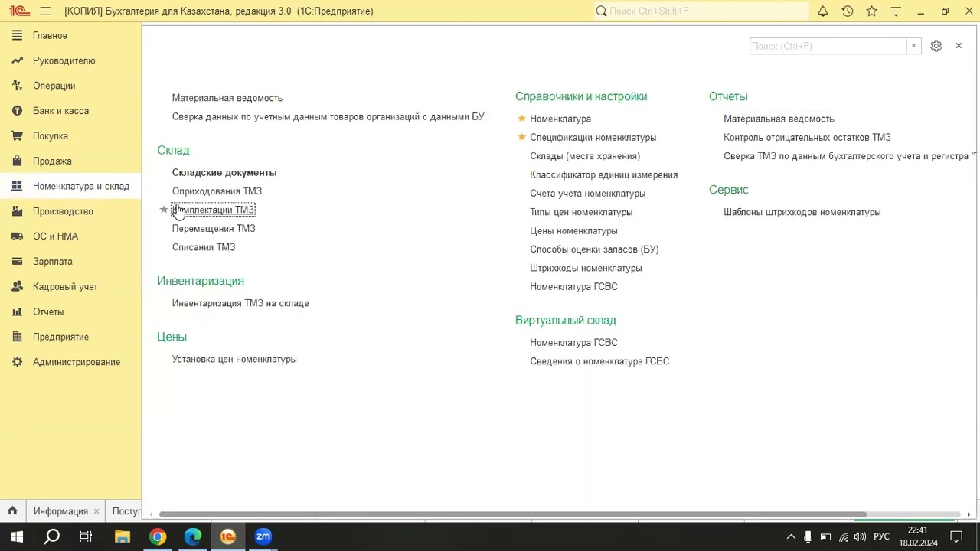Open Оприходования ТМЗ

click(x=217, y=191)
